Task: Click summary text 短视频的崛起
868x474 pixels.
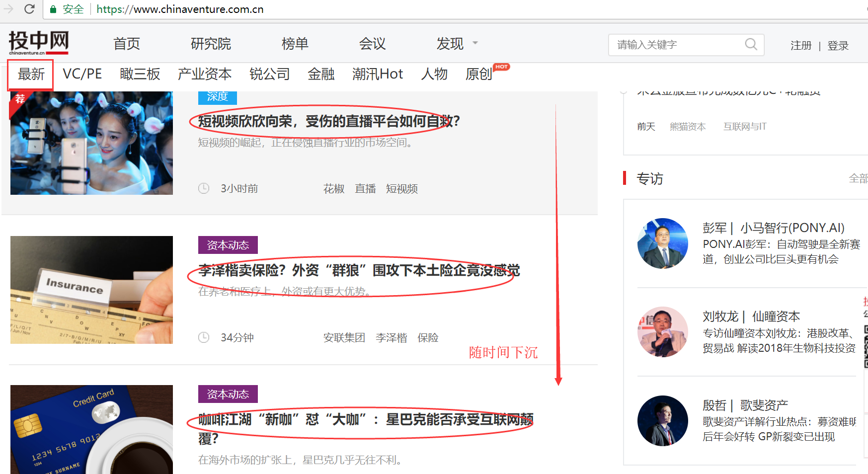Action: [306, 143]
